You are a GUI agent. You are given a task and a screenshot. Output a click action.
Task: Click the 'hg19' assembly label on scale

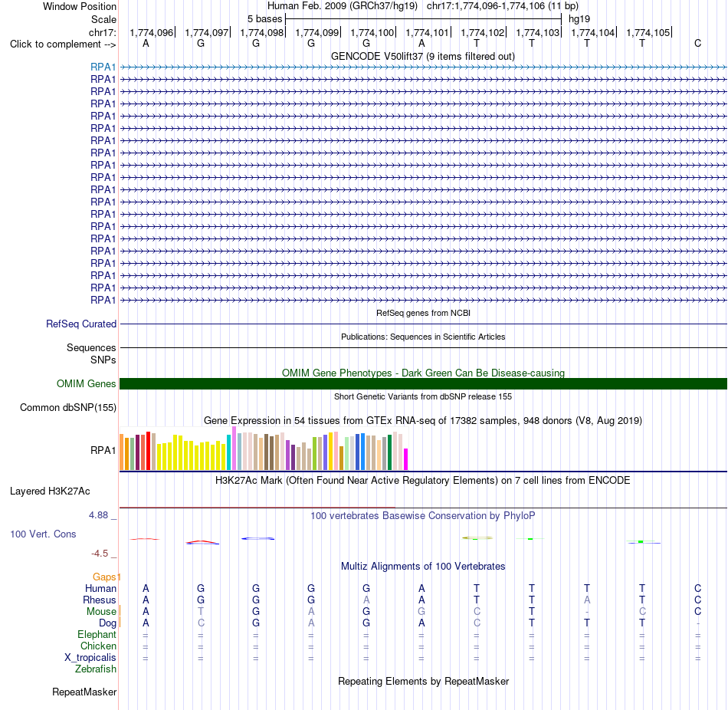(579, 19)
